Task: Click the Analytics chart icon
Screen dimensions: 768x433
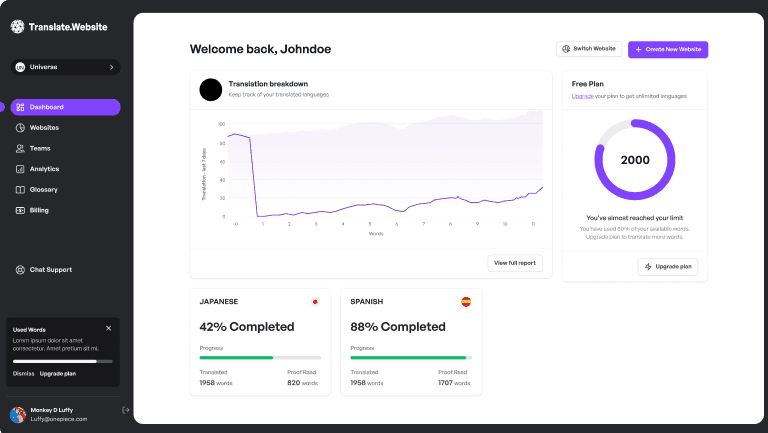Action: [x=20, y=169]
